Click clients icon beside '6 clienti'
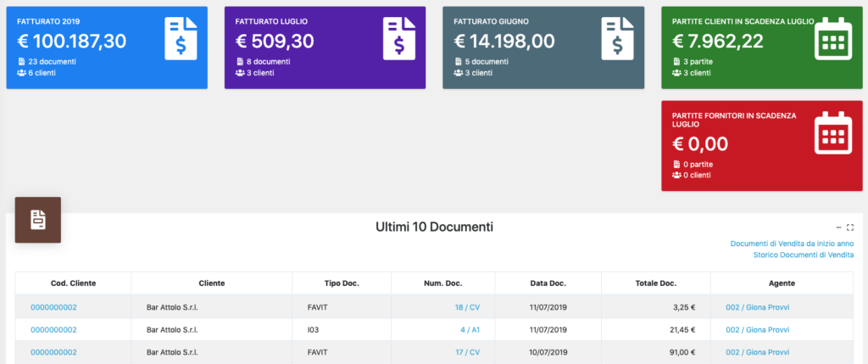The height and width of the screenshot is (364, 868). pyautogui.click(x=21, y=73)
